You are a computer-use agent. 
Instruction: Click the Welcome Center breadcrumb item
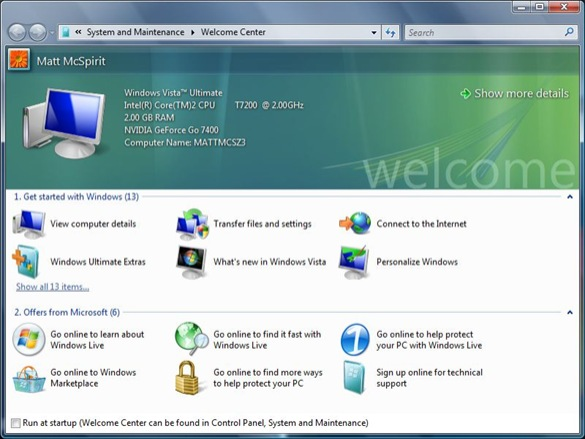coord(233,32)
